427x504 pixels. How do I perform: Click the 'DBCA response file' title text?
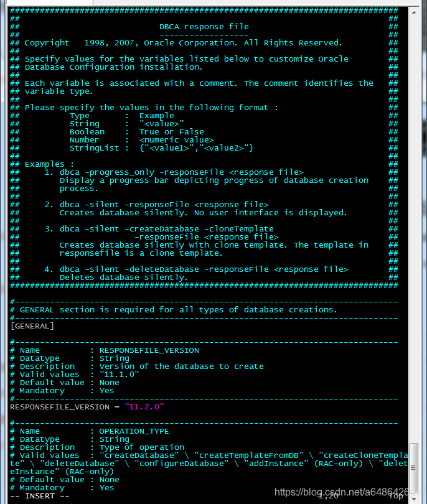tap(204, 27)
